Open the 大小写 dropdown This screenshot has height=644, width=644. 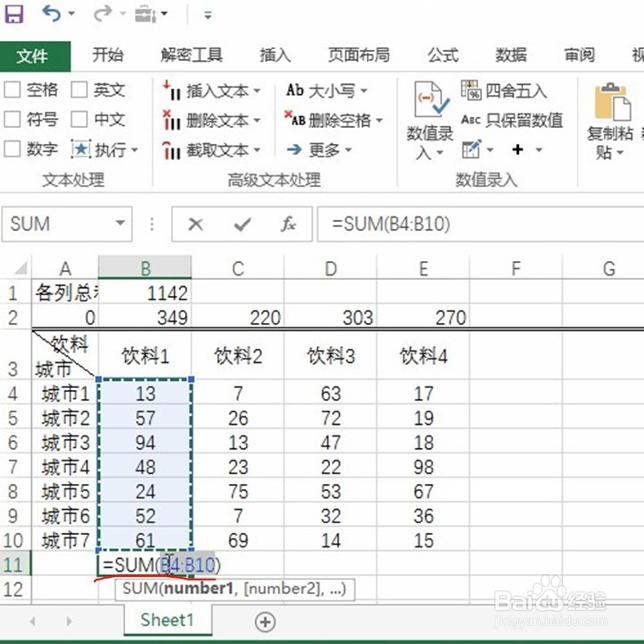pyautogui.click(x=327, y=90)
